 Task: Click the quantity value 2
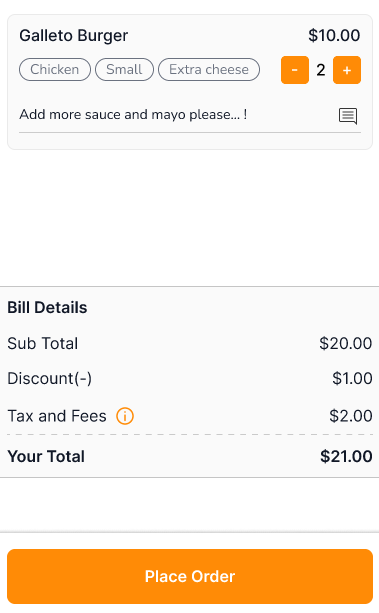click(x=321, y=70)
